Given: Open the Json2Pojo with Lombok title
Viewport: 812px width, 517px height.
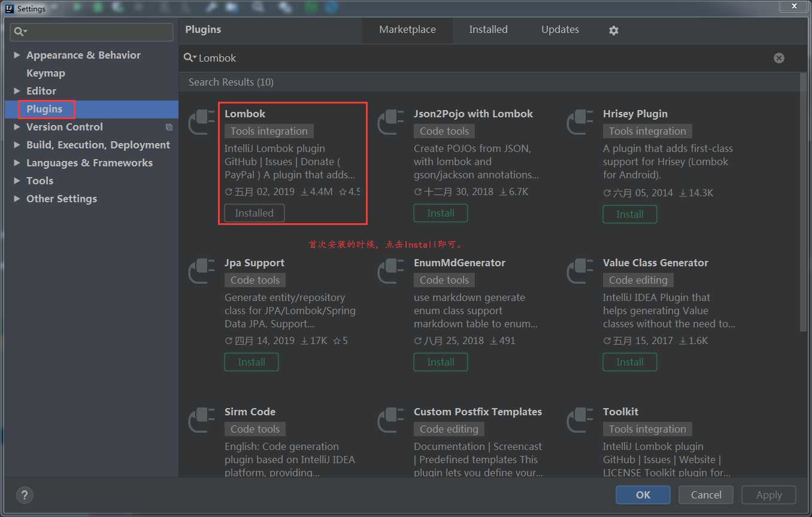Looking at the screenshot, I should pyautogui.click(x=473, y=114).
